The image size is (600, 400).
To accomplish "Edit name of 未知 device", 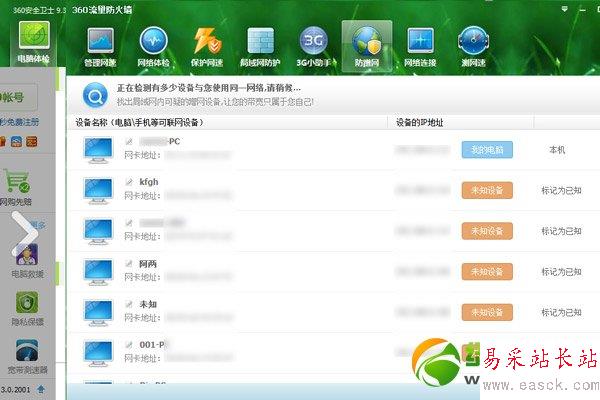I will pos(129,304).
